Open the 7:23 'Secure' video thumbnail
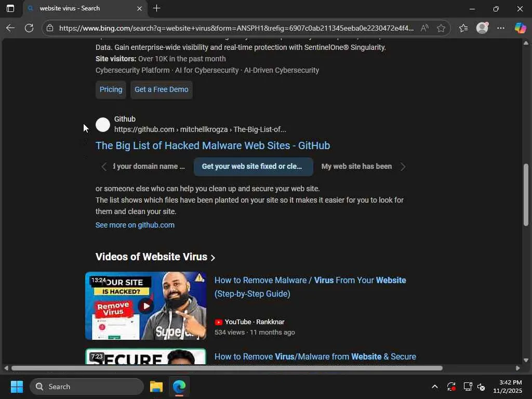This screenshot has height=399, width=532. click(145, 356)
